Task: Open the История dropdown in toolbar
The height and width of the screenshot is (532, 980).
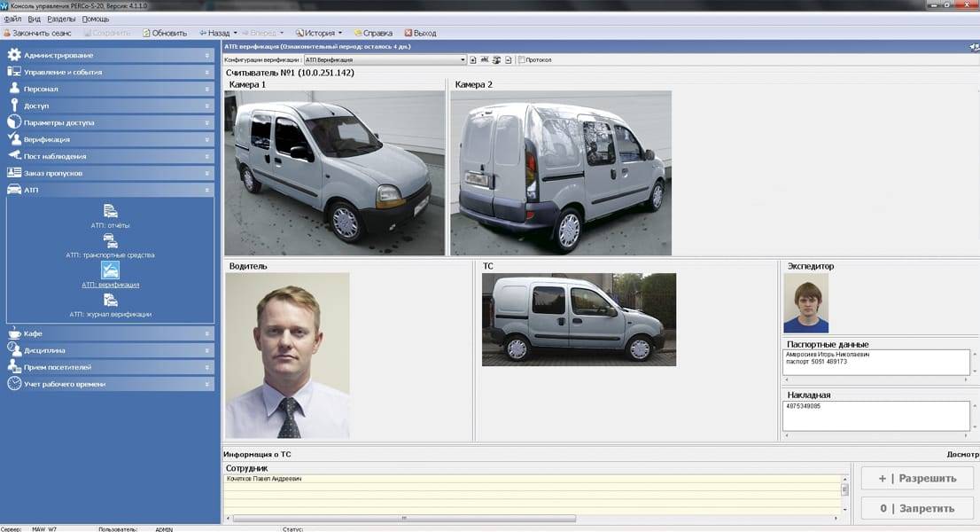Action: (319, 33)
